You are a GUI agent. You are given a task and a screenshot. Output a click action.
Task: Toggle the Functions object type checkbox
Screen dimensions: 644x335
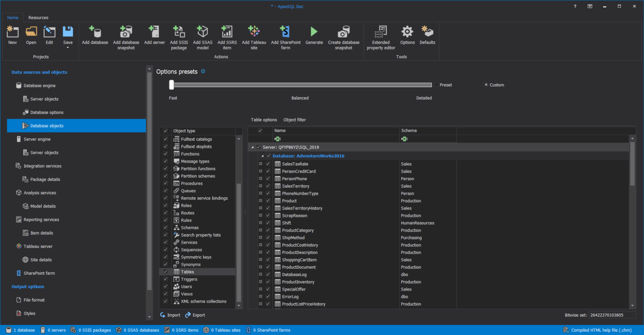click(x=165, y=154)
